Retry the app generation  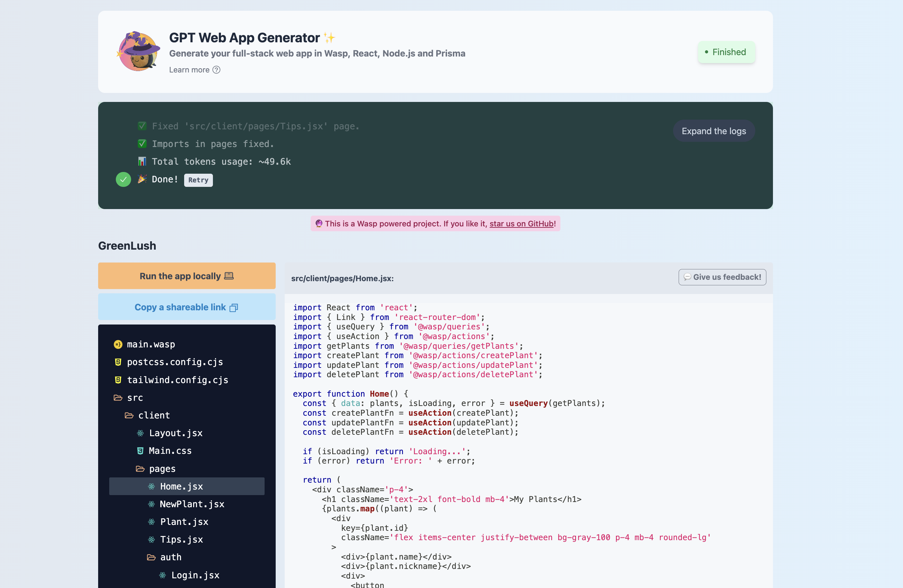(x=198, y=180)
